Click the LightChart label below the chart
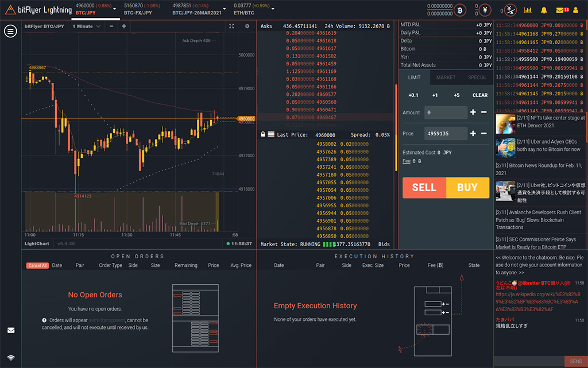The image size is (588, 368). [x=37, y=243]
